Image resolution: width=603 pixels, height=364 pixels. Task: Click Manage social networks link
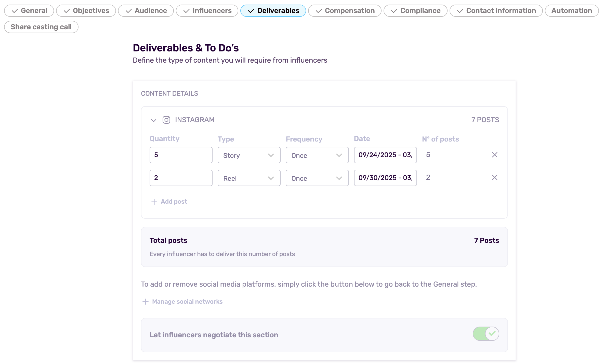(x=187, y=302)
